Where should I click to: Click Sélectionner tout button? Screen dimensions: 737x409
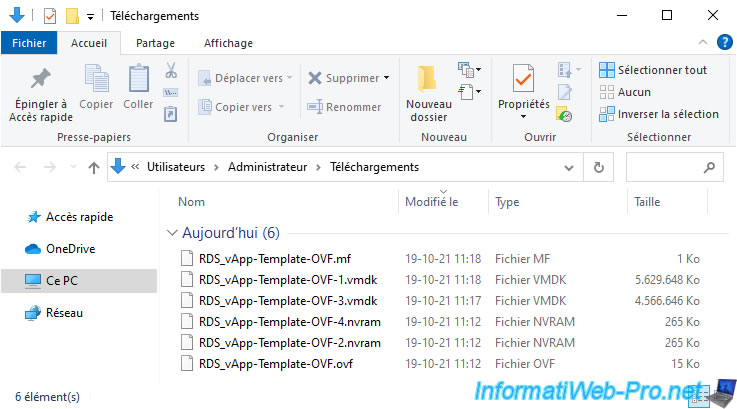coord(653,70)
